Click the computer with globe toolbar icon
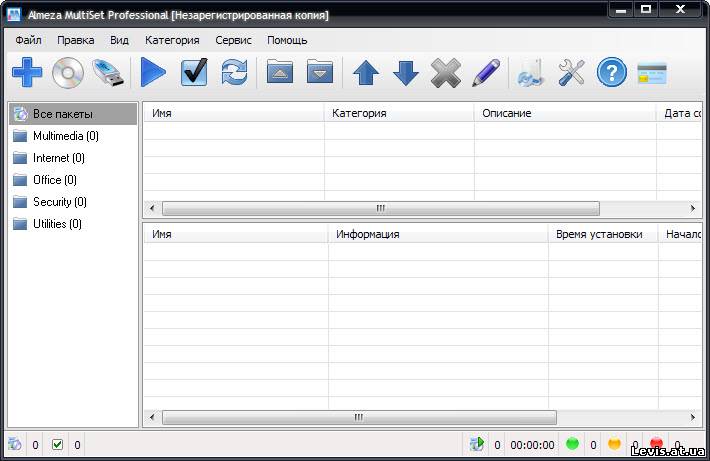 point(531,72)
